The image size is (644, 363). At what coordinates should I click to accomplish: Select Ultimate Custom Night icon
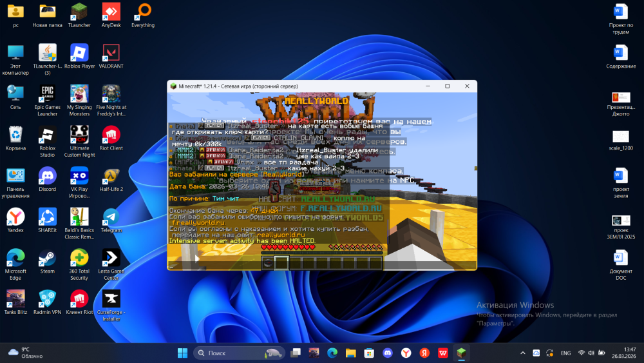pos(79,142)
